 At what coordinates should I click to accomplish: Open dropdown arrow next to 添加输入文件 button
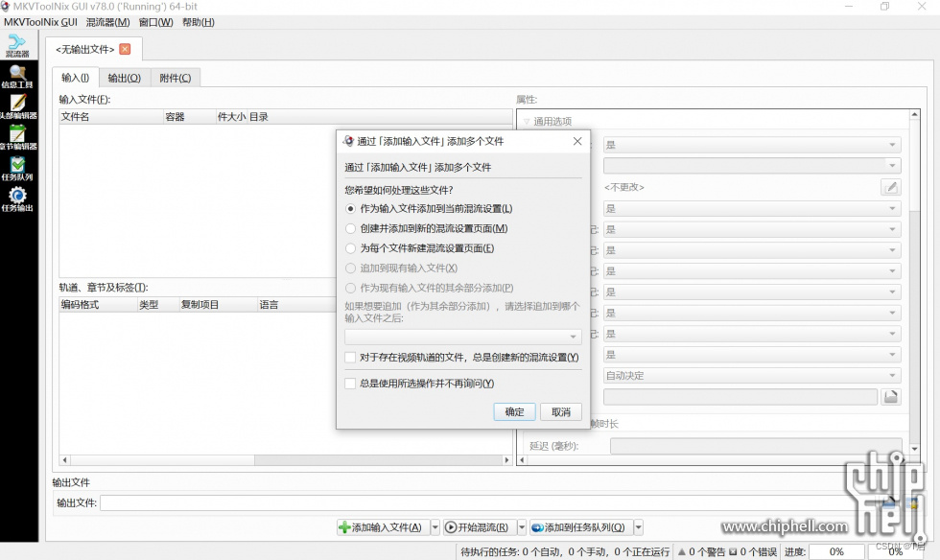tap(435, 527)
